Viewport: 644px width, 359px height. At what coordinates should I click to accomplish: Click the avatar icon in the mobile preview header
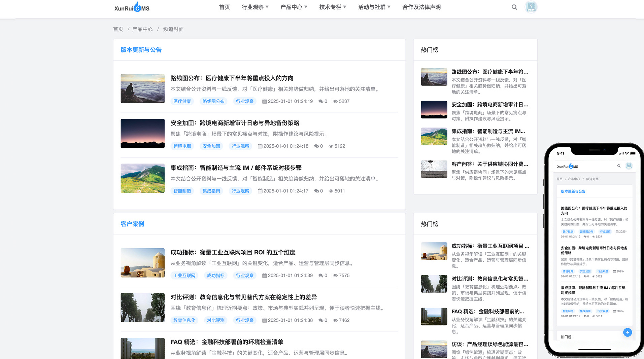tap(629, 166)
